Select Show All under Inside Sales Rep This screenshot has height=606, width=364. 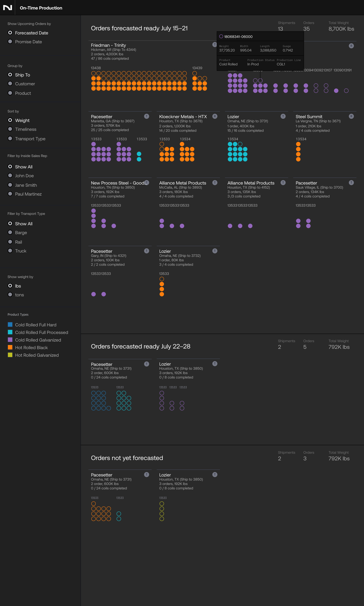click(x=10, y=167)
